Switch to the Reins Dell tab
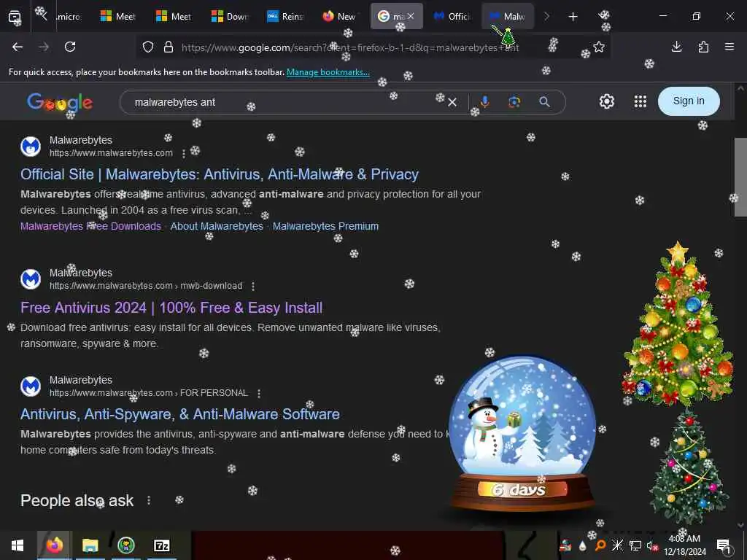Image resolution: width=747 pixels, height=560 pixels. click(285, 16)
